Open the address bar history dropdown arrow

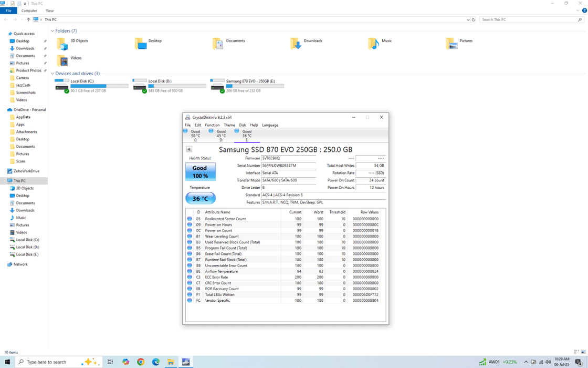(468, 20)
